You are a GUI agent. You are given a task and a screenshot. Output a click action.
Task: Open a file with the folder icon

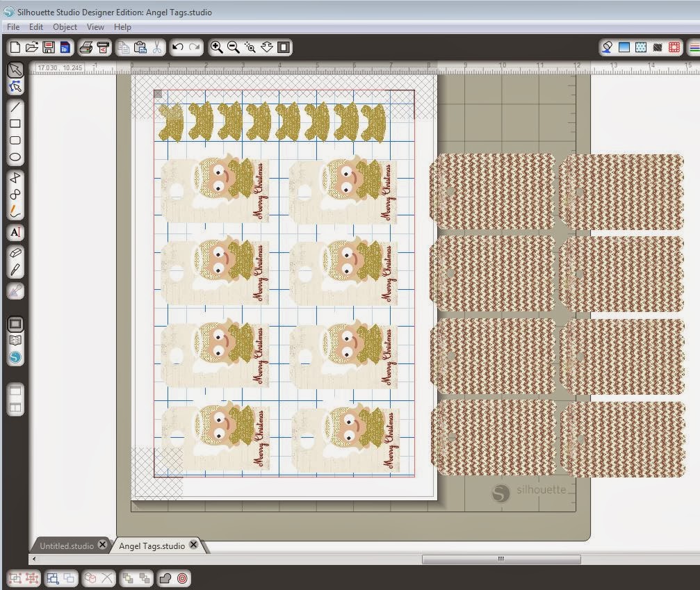point(32,47)
